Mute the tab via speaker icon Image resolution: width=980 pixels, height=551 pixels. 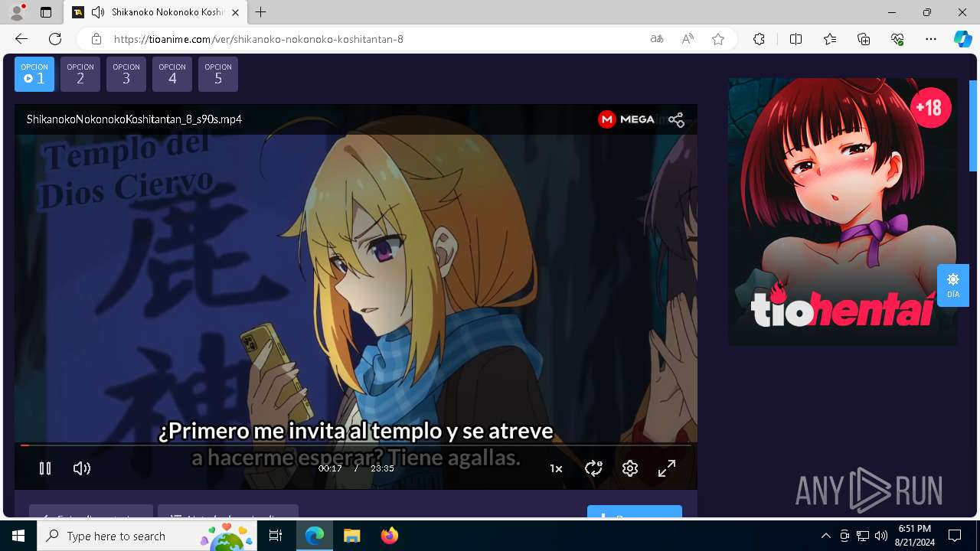coord(97,12)
